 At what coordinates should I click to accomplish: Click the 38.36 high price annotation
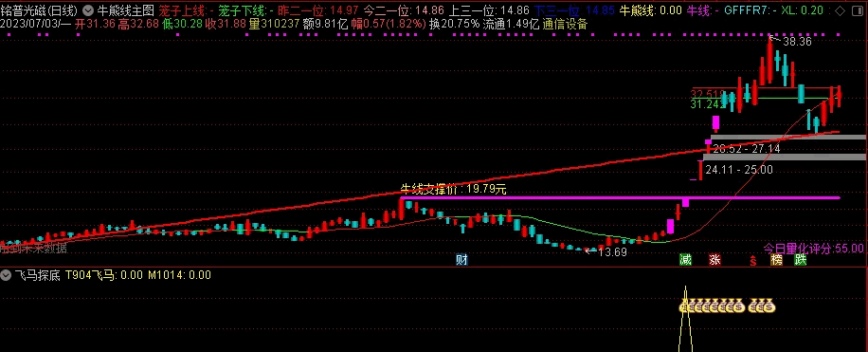click(797, 42)
